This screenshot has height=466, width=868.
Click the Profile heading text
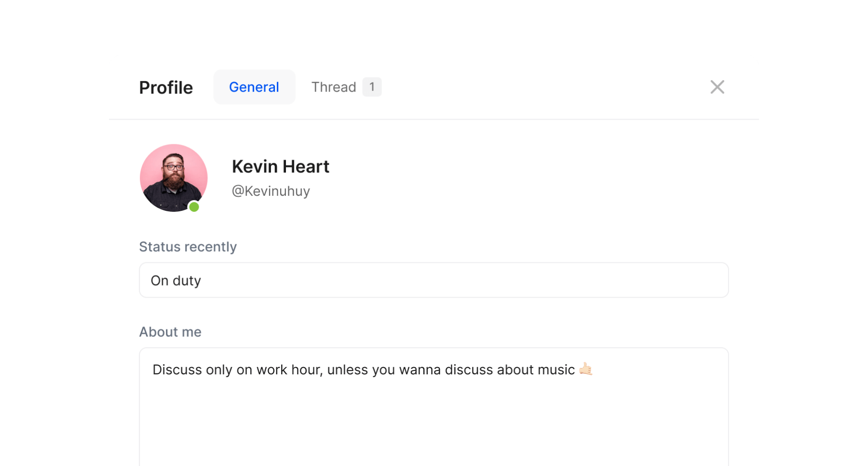coord(166,88)
